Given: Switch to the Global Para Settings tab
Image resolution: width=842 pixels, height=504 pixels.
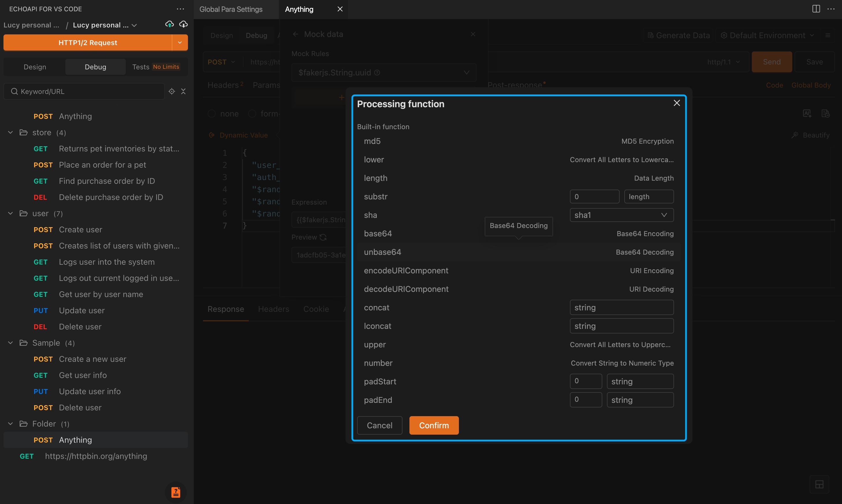Looking at the screenshot, I should coord(231,9).
